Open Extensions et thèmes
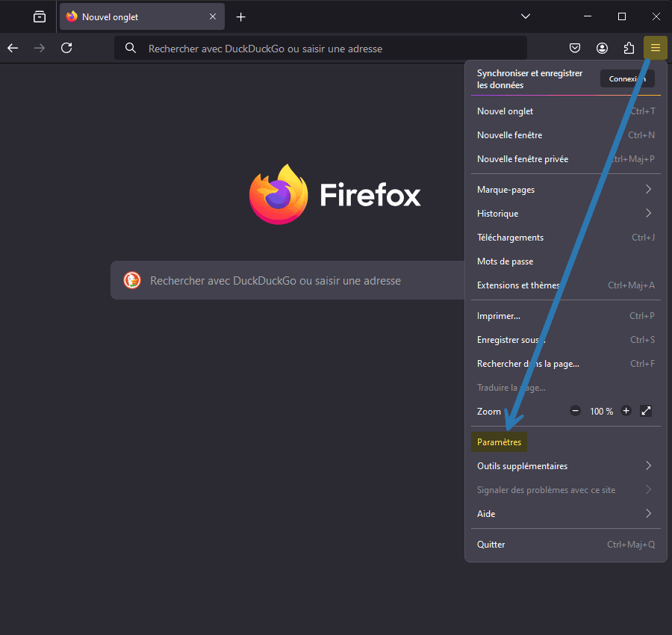 [x=566, y=285]
